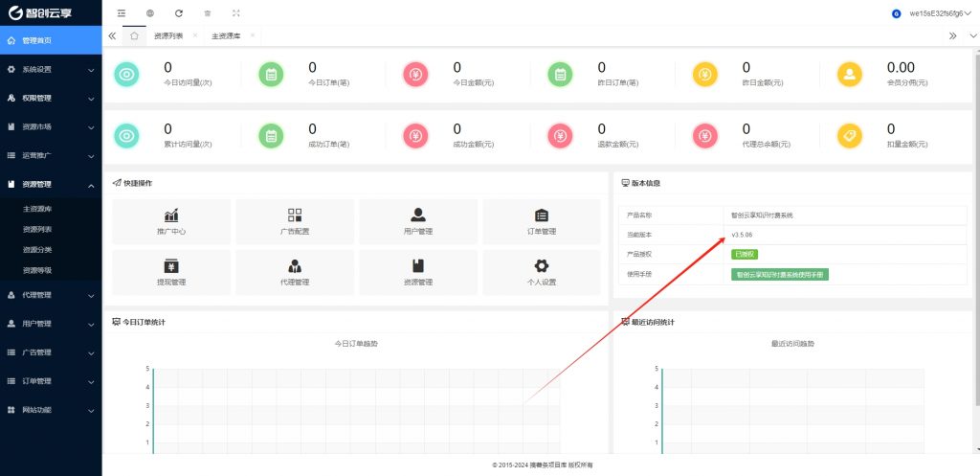The width and height of the screenshot is (980, 476).
Task: Expand 资源市场 sidebar menu
Action: click(51, 127)
